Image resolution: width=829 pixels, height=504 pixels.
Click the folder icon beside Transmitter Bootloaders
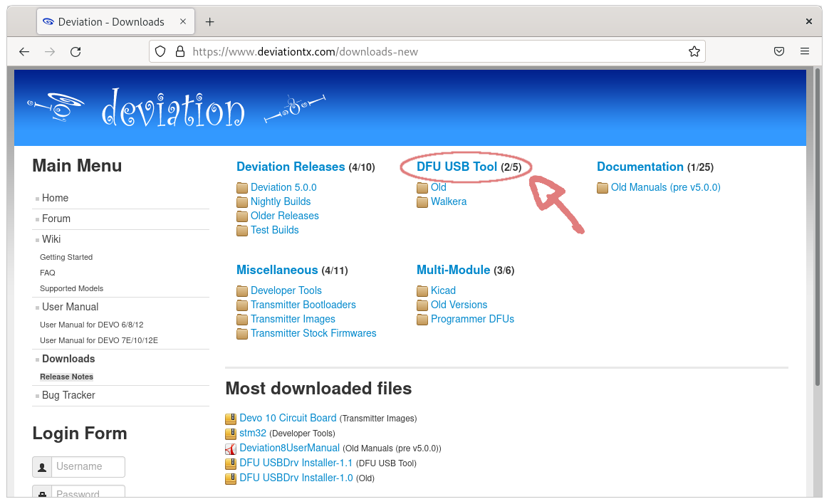click(x=242, y=305)
